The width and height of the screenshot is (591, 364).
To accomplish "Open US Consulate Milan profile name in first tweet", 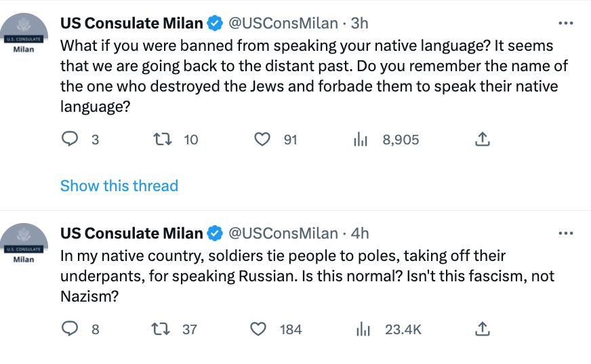I will (x=131, y=23).
